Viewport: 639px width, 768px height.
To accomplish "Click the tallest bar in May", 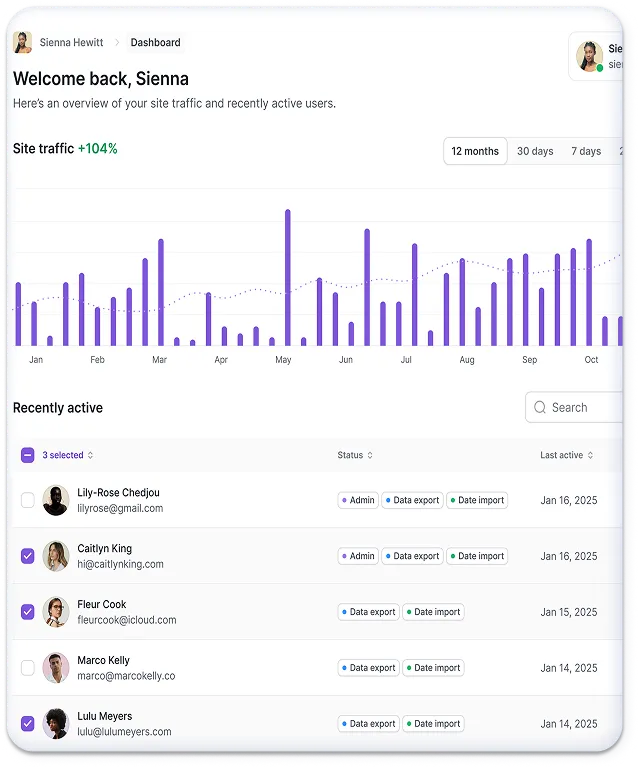I will [x=287, y=278].
